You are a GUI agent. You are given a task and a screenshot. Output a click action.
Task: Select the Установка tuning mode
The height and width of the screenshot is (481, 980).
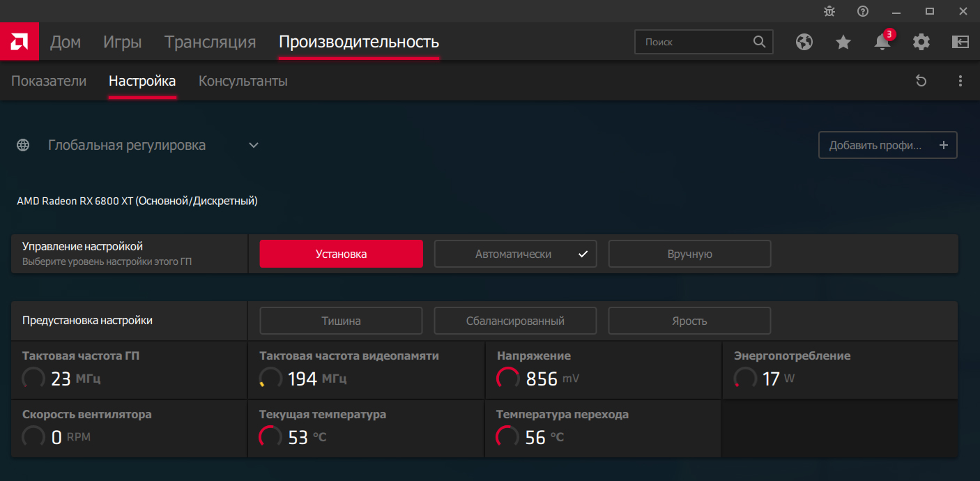342,254
